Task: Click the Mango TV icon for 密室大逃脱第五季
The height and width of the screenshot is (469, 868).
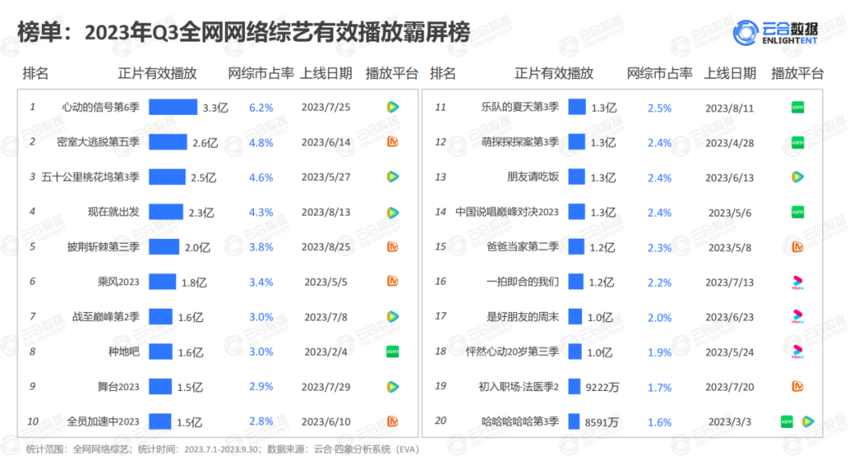Action: coord(393,142)
